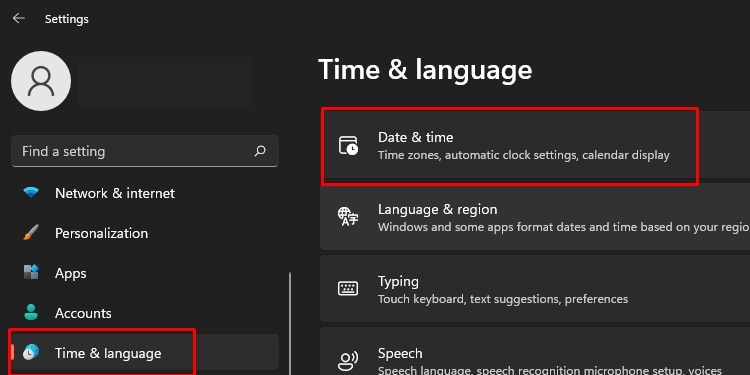Click the Time & language globe icon
This screenshot has height=375, width=750.
pos(31,353)
